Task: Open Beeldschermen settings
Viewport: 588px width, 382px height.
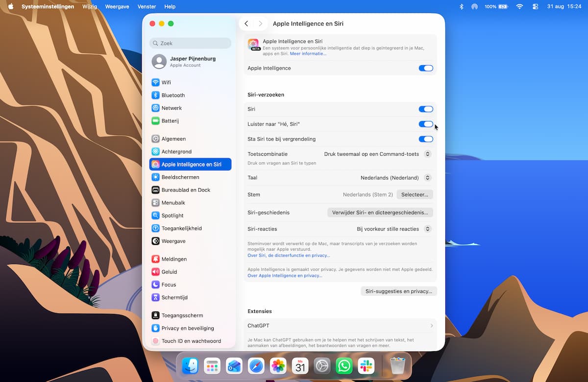Action: coord(190,177)
